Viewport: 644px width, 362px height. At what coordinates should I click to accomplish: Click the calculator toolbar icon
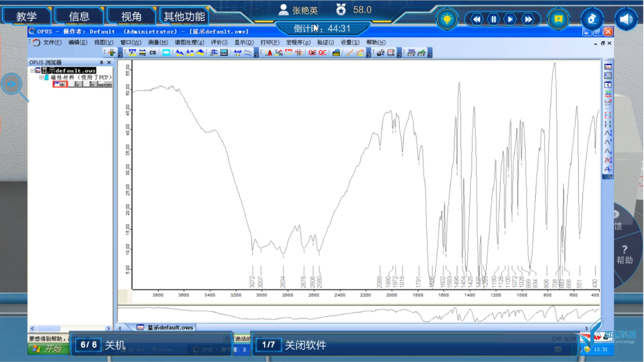(224, 53)
